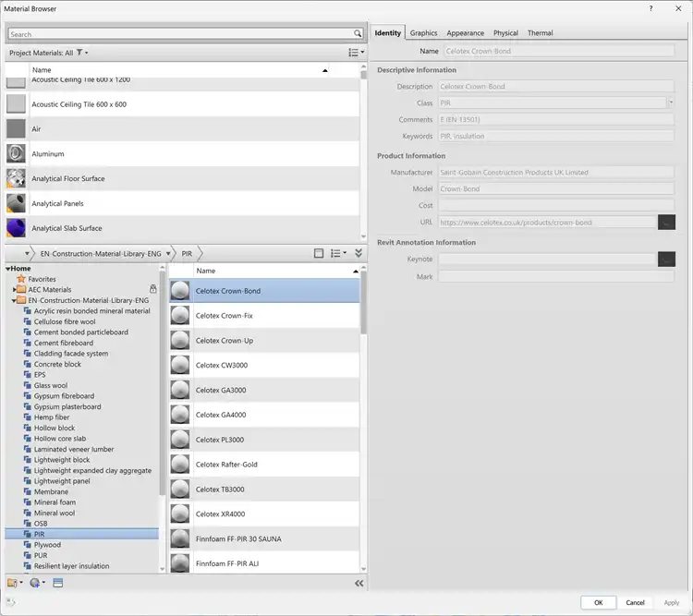This screenshot has width=693, height=616.
Task: Click the Aluminum material thumbnail
Action: click(16, 154)
